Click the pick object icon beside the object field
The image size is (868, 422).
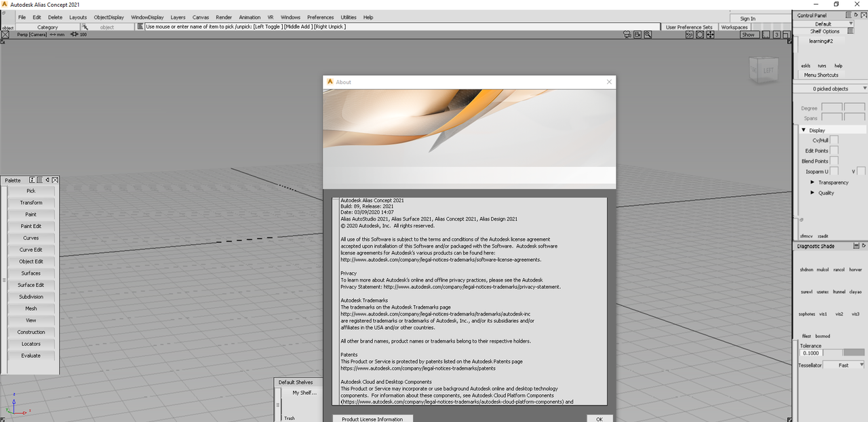click(x=85, y=27)
